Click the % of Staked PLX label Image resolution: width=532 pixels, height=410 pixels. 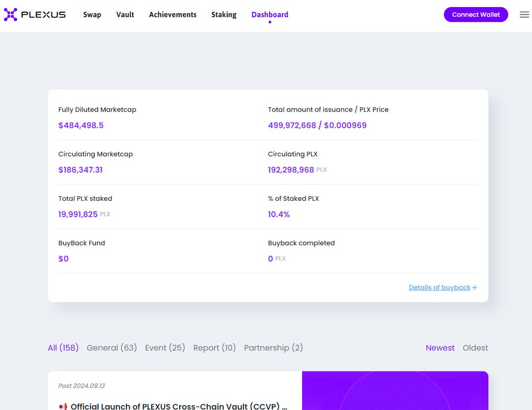point(293,199)
